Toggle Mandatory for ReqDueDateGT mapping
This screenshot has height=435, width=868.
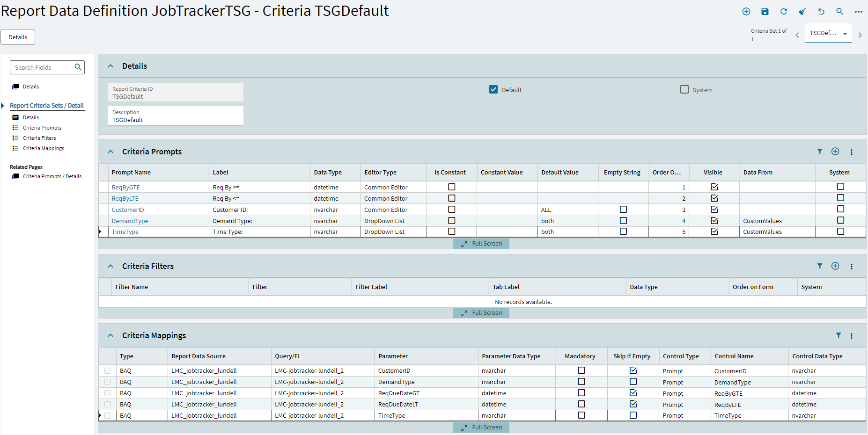[x=581, y=393]
